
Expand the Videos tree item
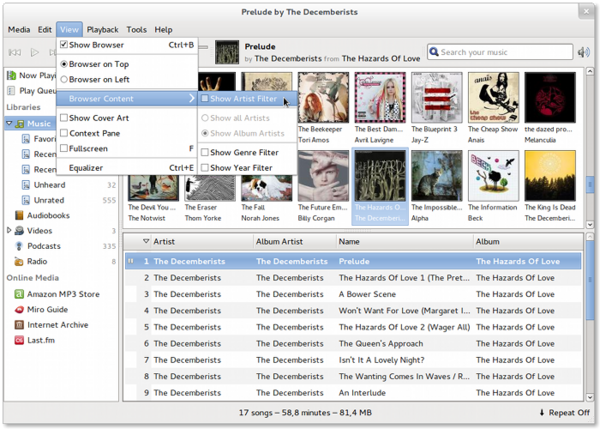[x=10, y=231]
